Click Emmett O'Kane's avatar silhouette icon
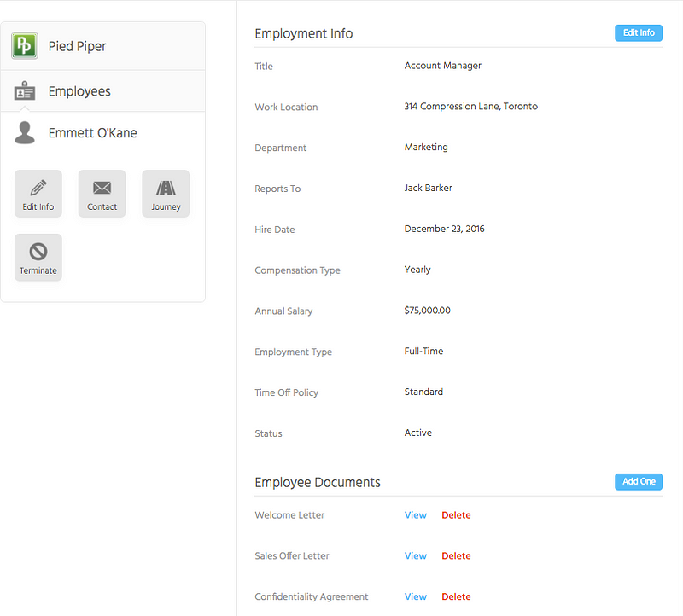Viewport: 683px width, 616px height. coord(25,132)
